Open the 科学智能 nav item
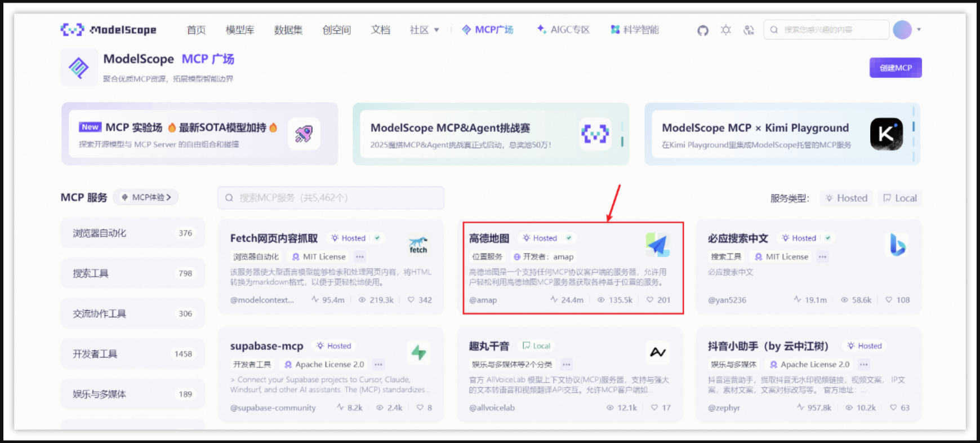 click(635, 30)
